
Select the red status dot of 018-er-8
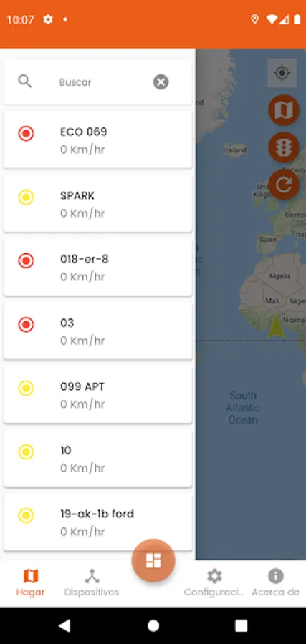[x=26, y=260]
